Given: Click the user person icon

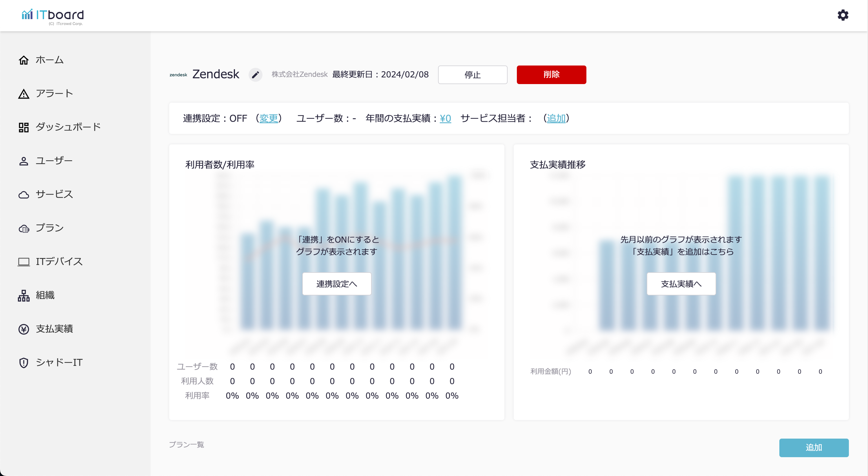Looking at the screenshot, I should pyautogui.click(x=23, y=161).
